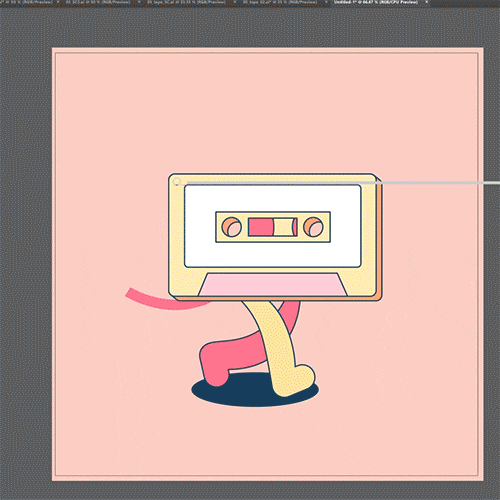Close the 33.33 % zoom document tab
The height and width of the screenshot is (500, 500).
(x=235, y=2)
